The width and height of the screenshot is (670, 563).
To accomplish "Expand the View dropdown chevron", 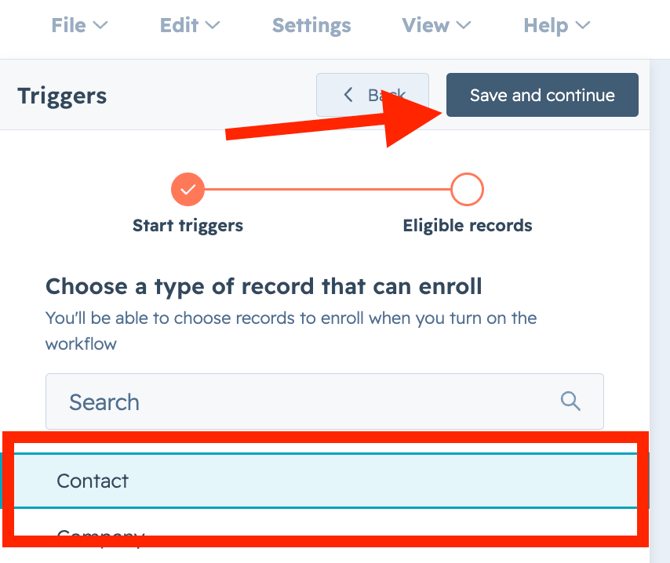I will pyautogui.click(x=464, y=26).
